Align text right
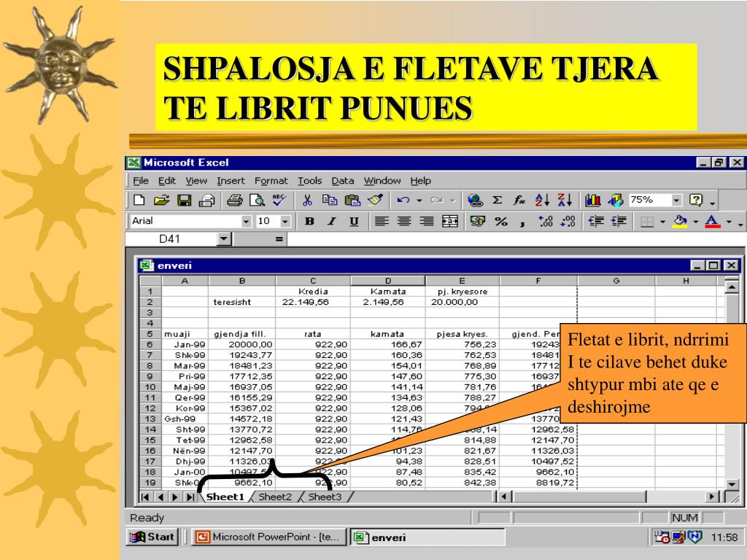The height and width of the screenshot is (560, 747). (x=426, y=221)
